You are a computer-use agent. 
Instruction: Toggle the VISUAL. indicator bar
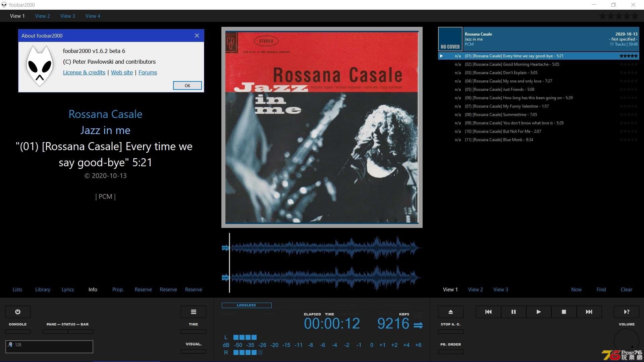pos(194,351)
